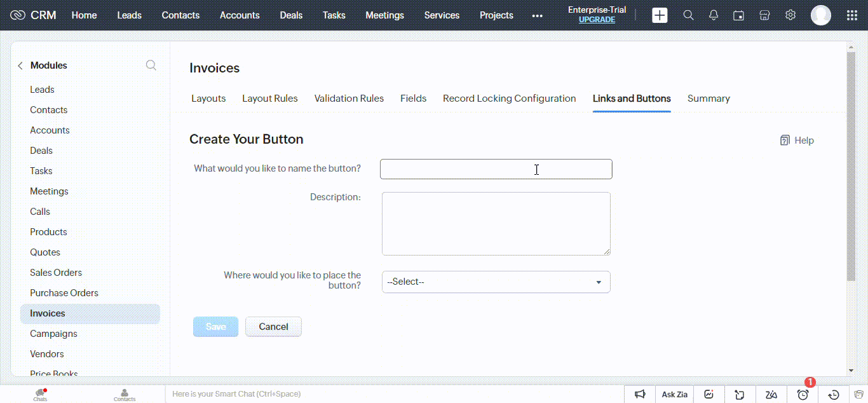Collapse the Modules sidebar with the back chevron
This screenshot has width=868, height=403.
click(x=19, y=65)
